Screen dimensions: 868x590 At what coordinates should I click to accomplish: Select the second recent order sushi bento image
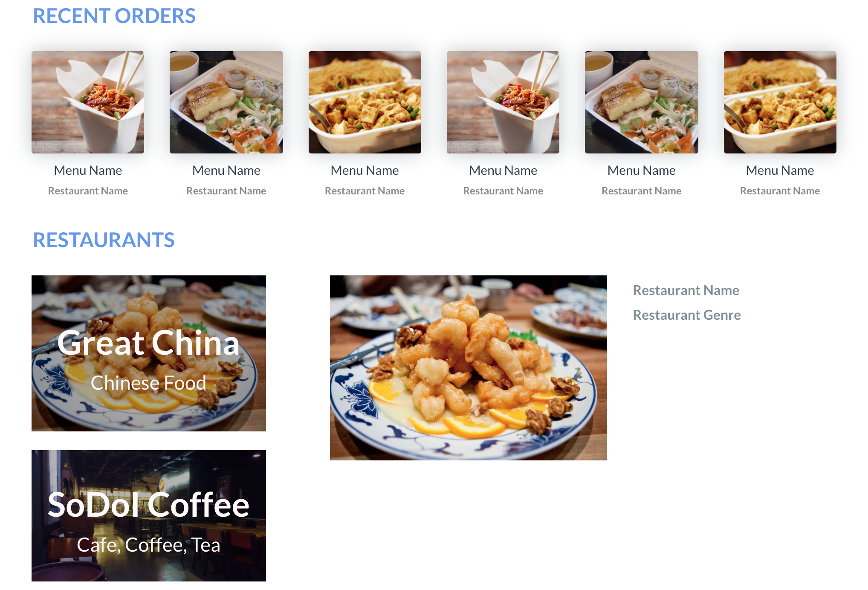tap(226, 102)
